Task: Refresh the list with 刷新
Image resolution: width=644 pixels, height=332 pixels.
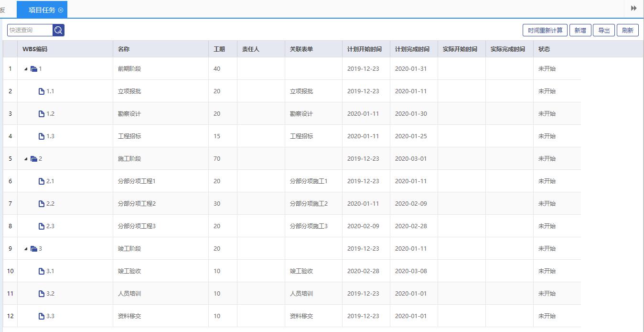Action: click(x=627, y=30)
